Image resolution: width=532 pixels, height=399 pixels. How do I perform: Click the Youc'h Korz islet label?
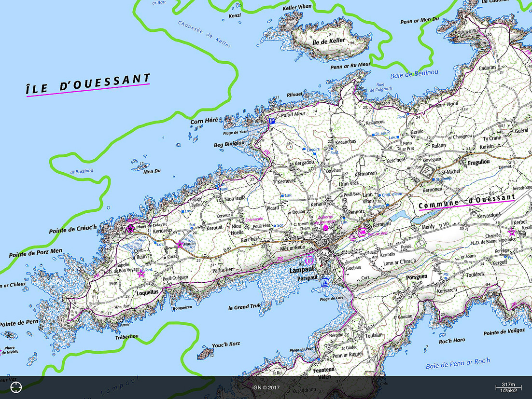[x=226, y=345]
